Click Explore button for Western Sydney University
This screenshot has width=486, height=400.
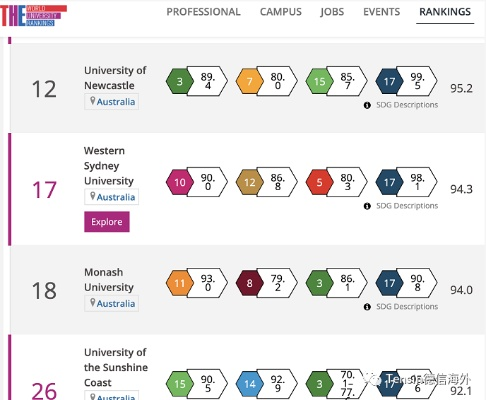click(107, 222)
